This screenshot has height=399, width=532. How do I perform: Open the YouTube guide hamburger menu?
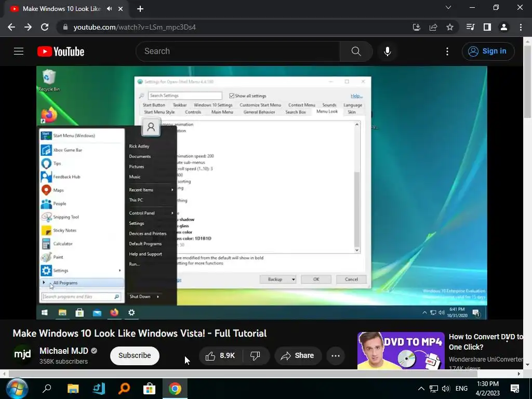click(x=19, y=51)
